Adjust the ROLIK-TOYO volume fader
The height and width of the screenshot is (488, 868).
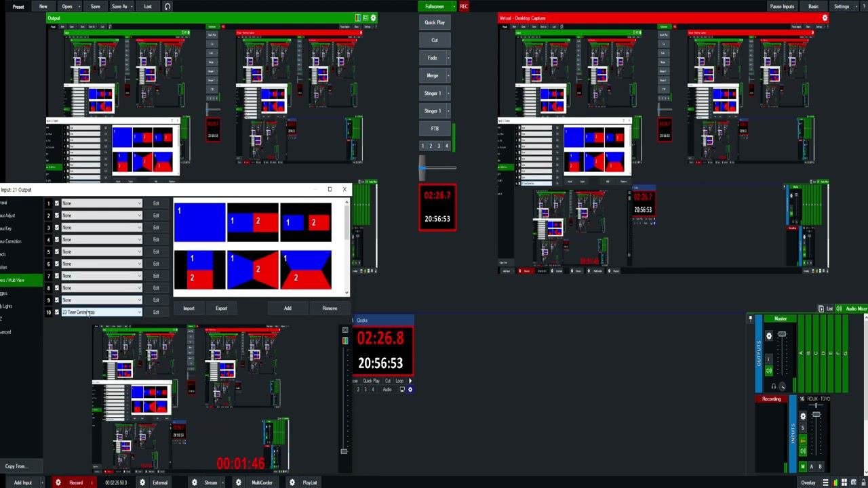coord(816,414)
